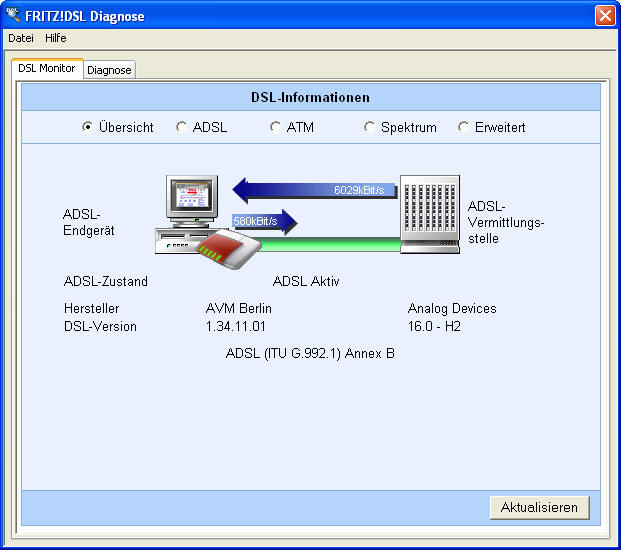Click the red FRITZ!Box modem icon
621x550 pixels.
(229, 250)
